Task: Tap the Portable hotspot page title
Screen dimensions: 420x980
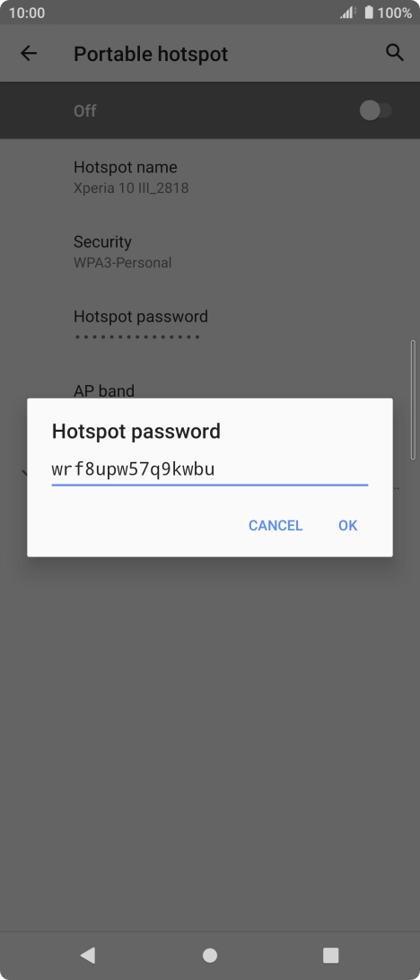Action: [x=151, y=54]
